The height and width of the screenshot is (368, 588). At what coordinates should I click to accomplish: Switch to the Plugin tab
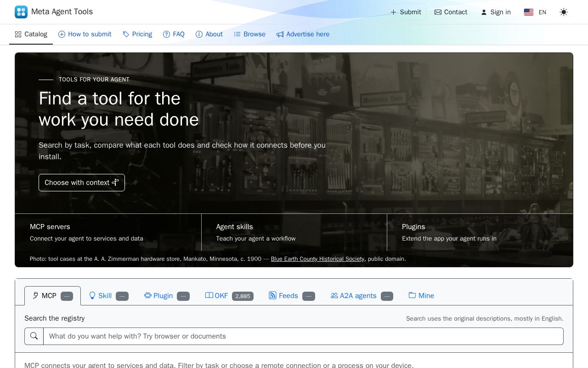[x=166, y=296]
